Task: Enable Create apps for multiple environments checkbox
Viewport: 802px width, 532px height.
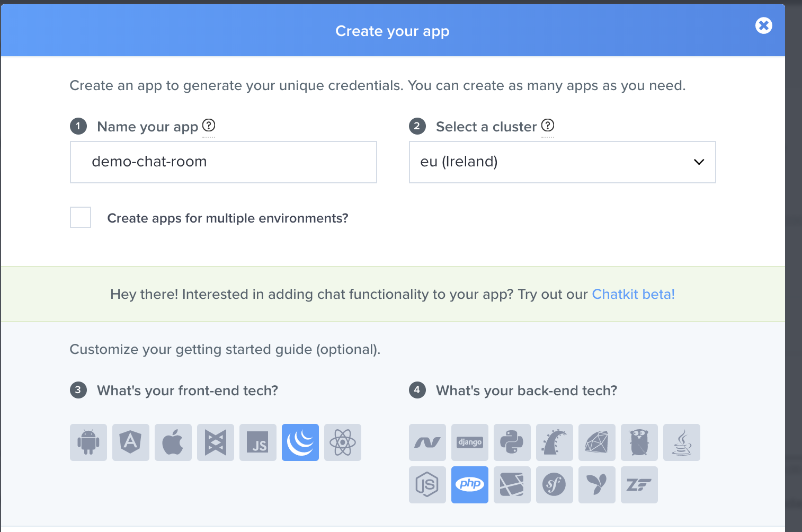Action: tap(81, 217)
